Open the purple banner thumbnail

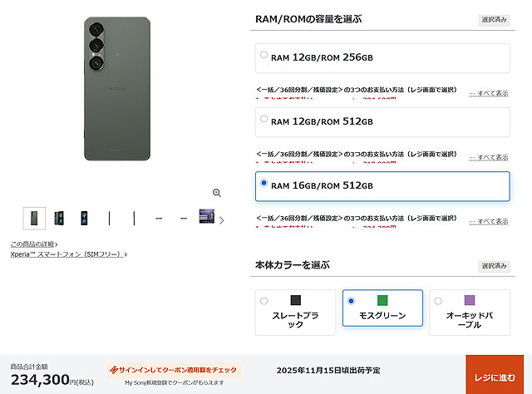point(206,218)
